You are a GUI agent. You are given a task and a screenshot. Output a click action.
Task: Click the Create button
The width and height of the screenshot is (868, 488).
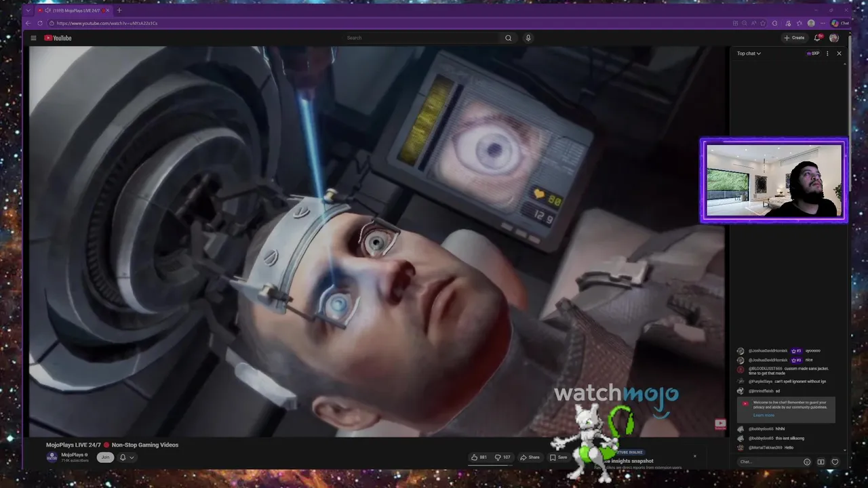point(794,38)
